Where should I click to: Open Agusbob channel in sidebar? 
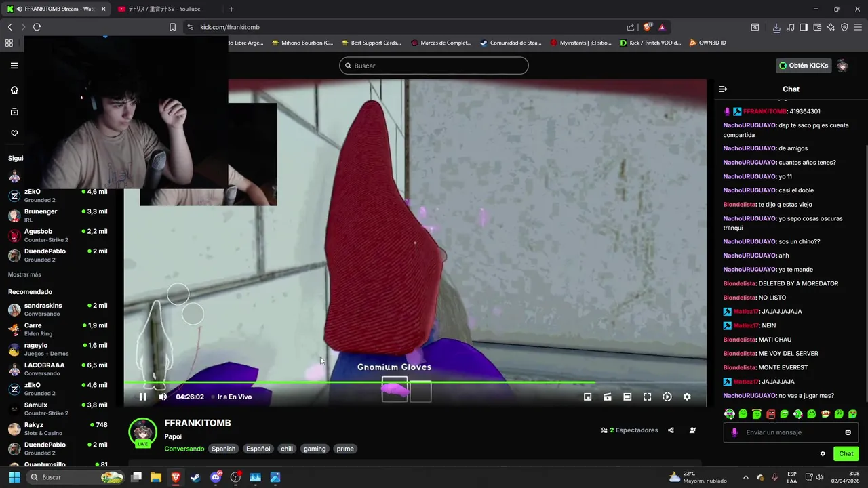point(58,235)
